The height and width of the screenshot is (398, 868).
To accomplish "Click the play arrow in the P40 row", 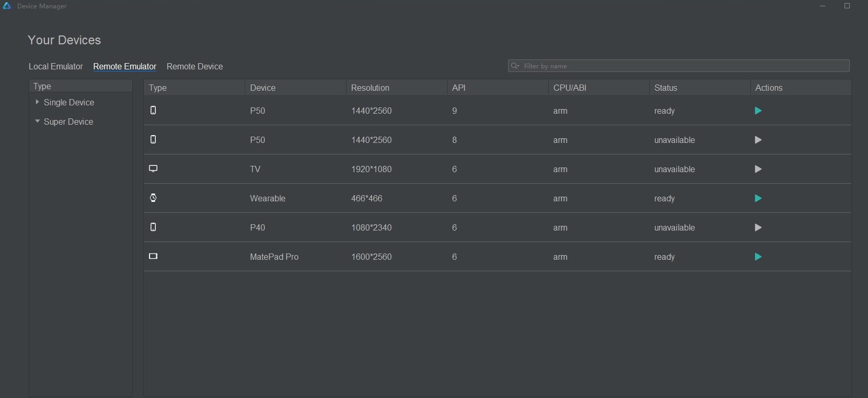I will click(758, 227).
